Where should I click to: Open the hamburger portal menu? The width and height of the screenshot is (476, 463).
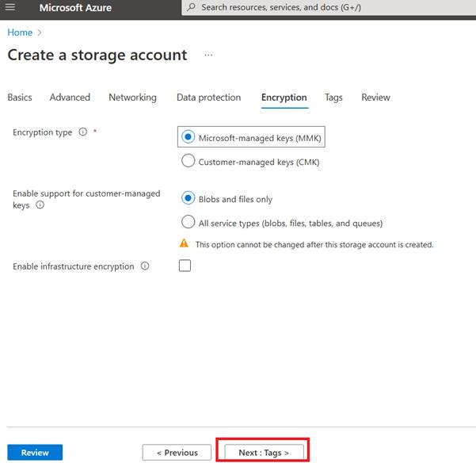[10, 6]
